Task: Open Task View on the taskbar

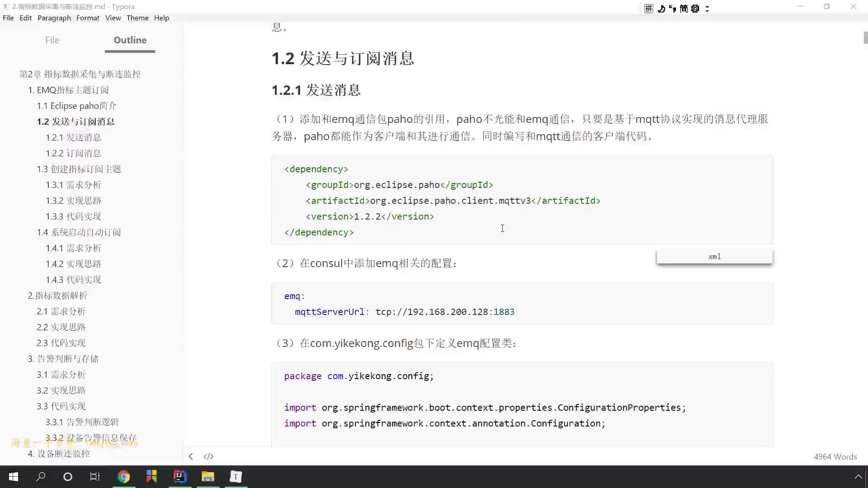Action: (x=95, y=477)
